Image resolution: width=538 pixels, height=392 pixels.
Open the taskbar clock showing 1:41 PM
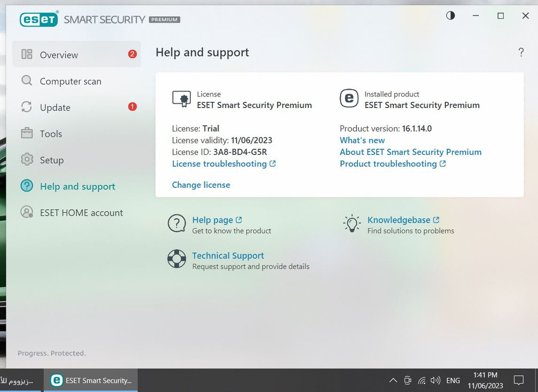pyautogui.click(x=485, y=380)
